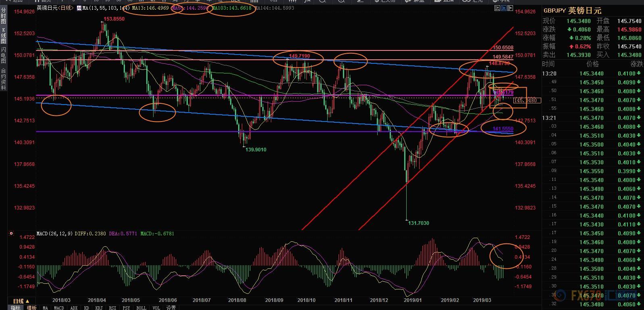Click the 131.7030 low price label on the chart
The height and width of the screenshot is (310, 644).
tap(418, 223)
